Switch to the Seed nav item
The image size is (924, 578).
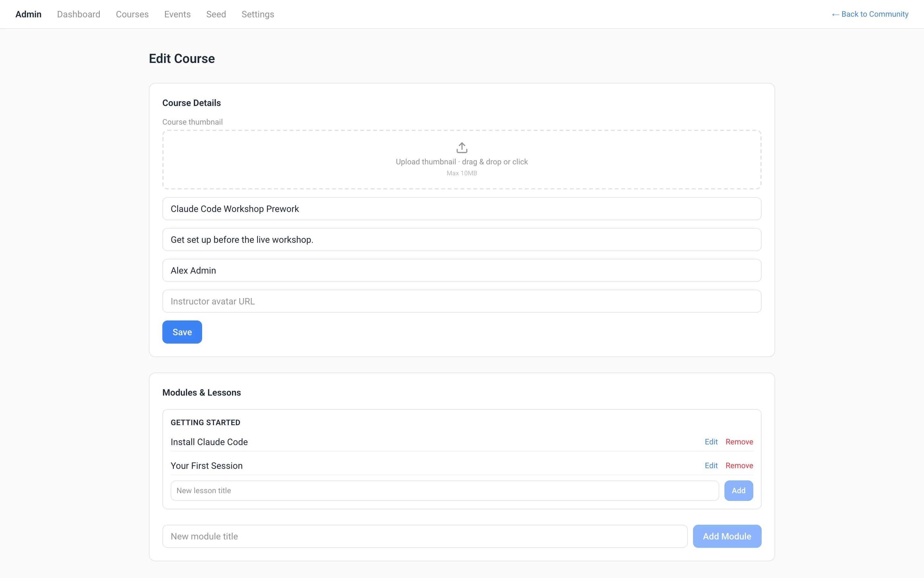(x=216, y=14)
